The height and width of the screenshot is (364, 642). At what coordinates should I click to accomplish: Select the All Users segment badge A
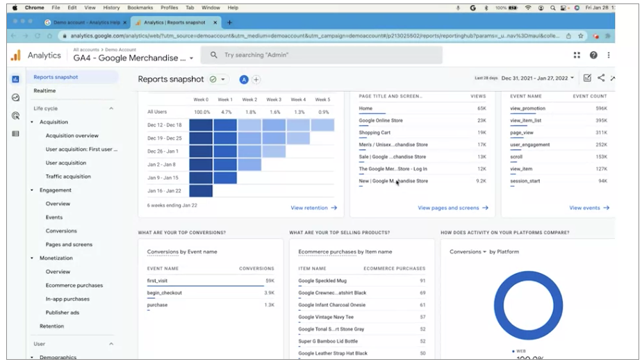pos(244,79)
